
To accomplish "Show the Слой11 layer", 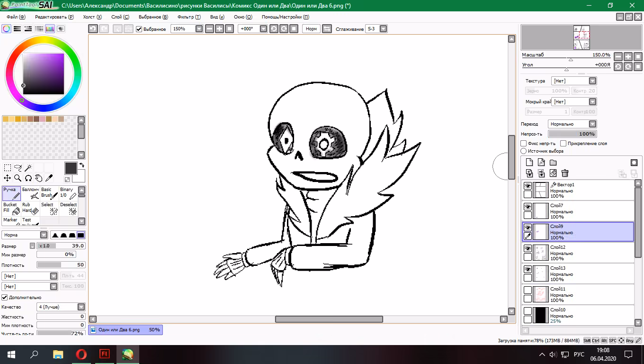I will (x=528, y=290).
